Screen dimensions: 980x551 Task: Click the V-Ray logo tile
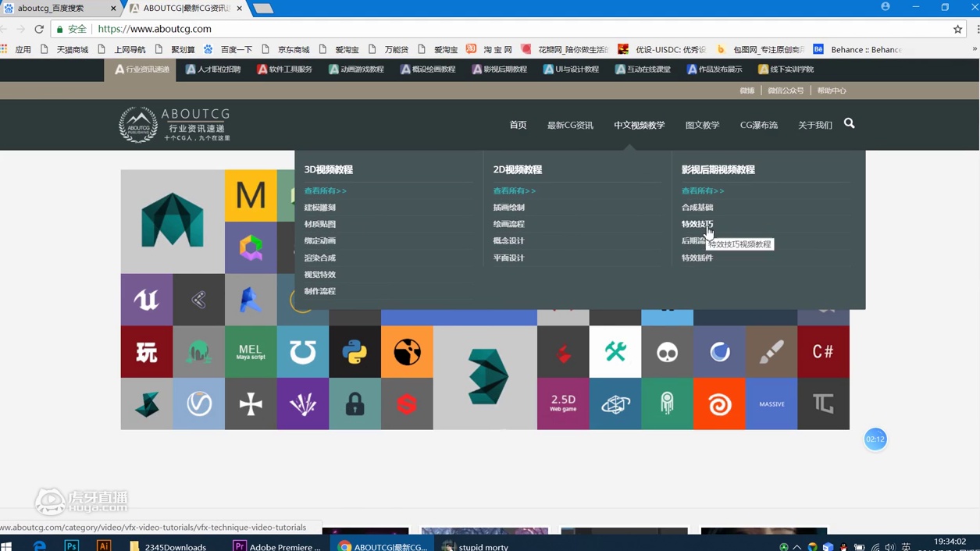[199, 403]
